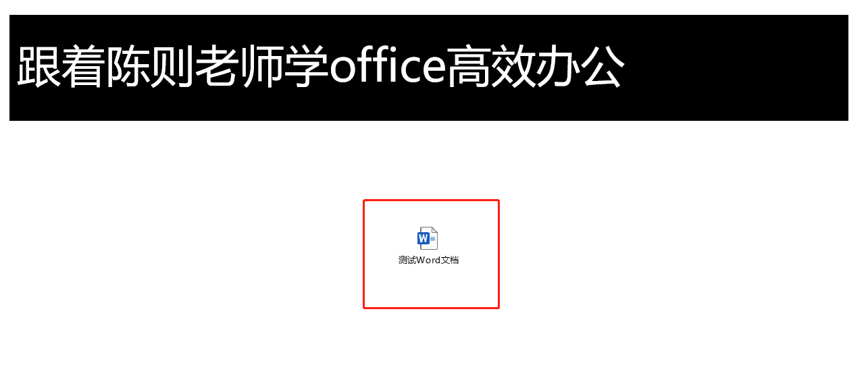Click the character 跟 in the title
868x378 pixels.
coord(39,67)
